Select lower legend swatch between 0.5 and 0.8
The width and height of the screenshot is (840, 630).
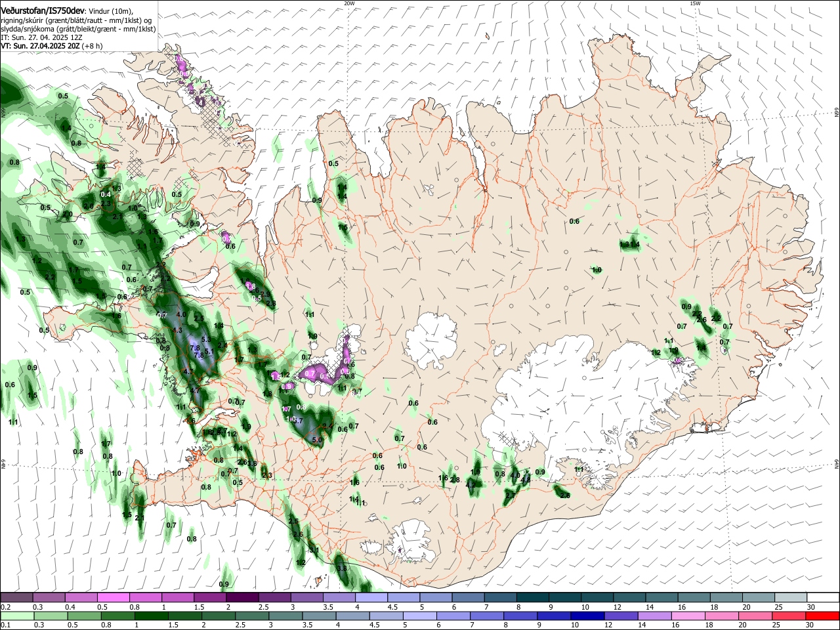pos(84,616)
